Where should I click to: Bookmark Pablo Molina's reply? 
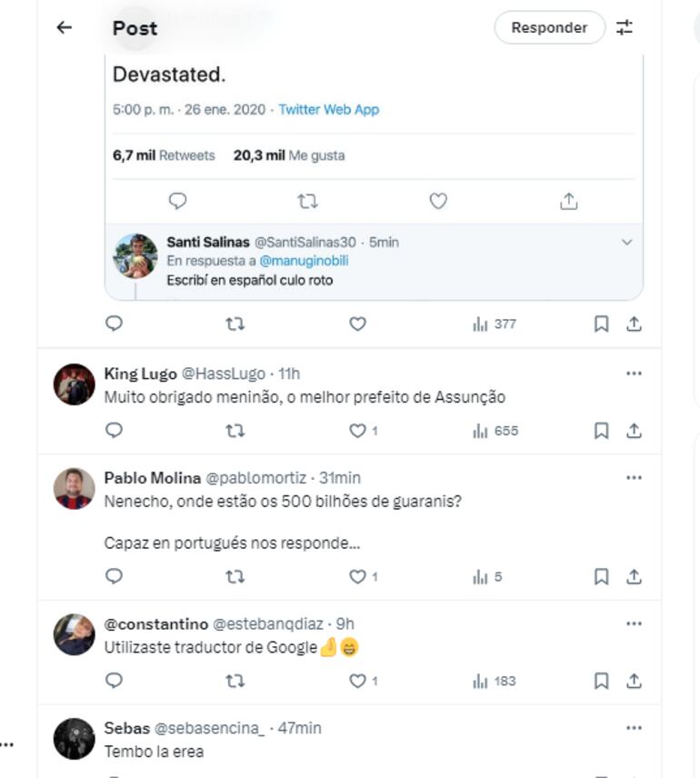pyautogui.click(x=601, y=576)
